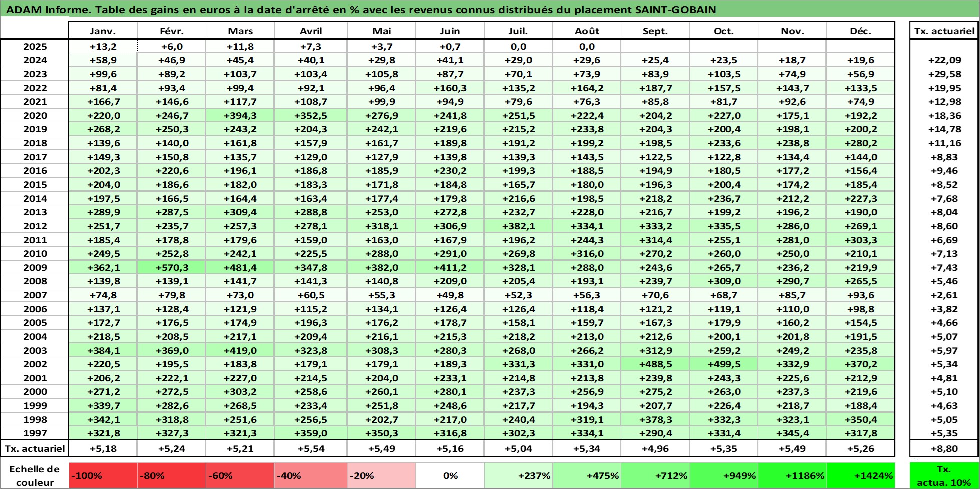Select the Nov. column header
Image resolution: width=980 pixels, height=489 pixels.
(x=792, y=31)
